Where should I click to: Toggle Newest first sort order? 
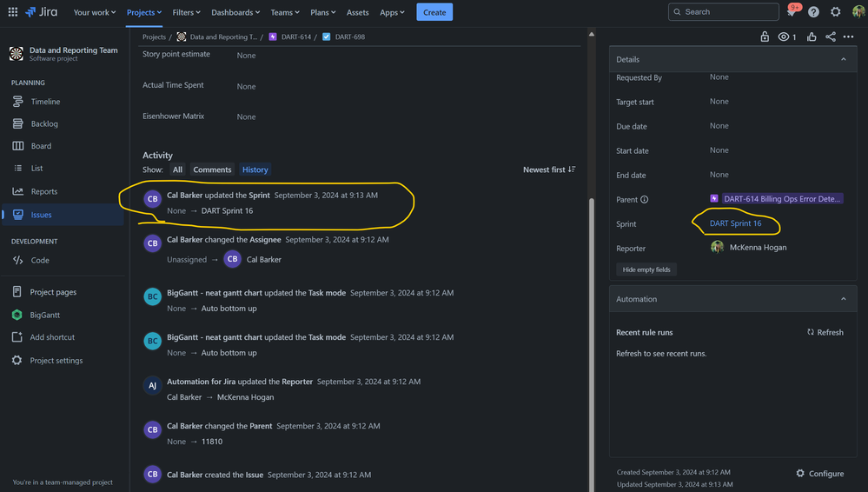(x=549, y=170)
